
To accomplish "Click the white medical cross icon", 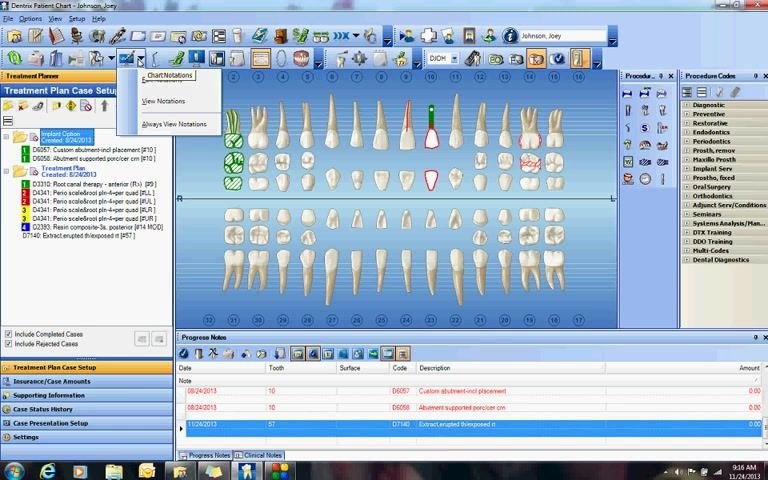I will [428, 36].
